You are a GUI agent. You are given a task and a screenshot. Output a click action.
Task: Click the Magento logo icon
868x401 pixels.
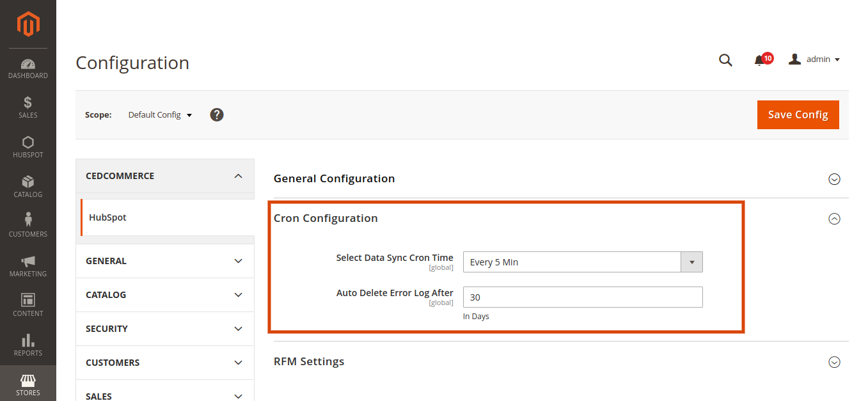click(x=28, y=24)
